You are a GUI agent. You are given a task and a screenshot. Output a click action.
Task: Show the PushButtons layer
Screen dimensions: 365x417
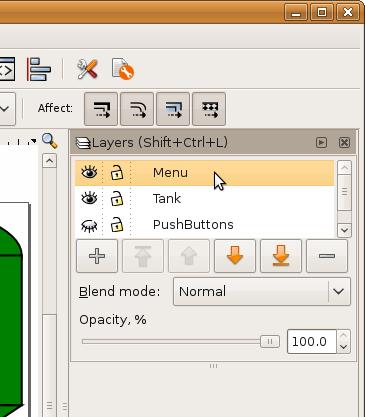click(89, 226)
